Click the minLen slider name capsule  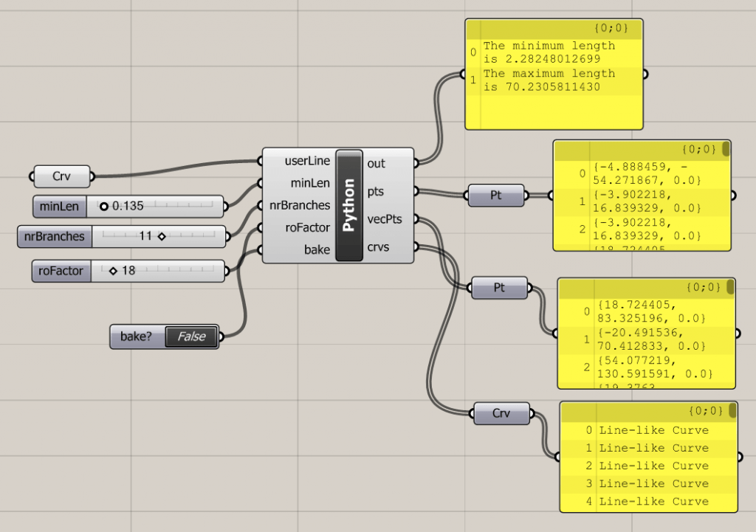pos(58,207)
